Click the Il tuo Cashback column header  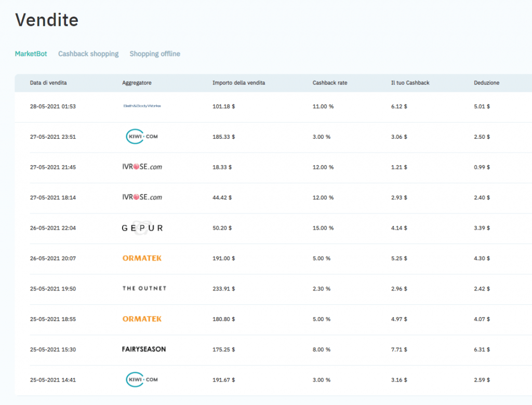pos(410,83)
